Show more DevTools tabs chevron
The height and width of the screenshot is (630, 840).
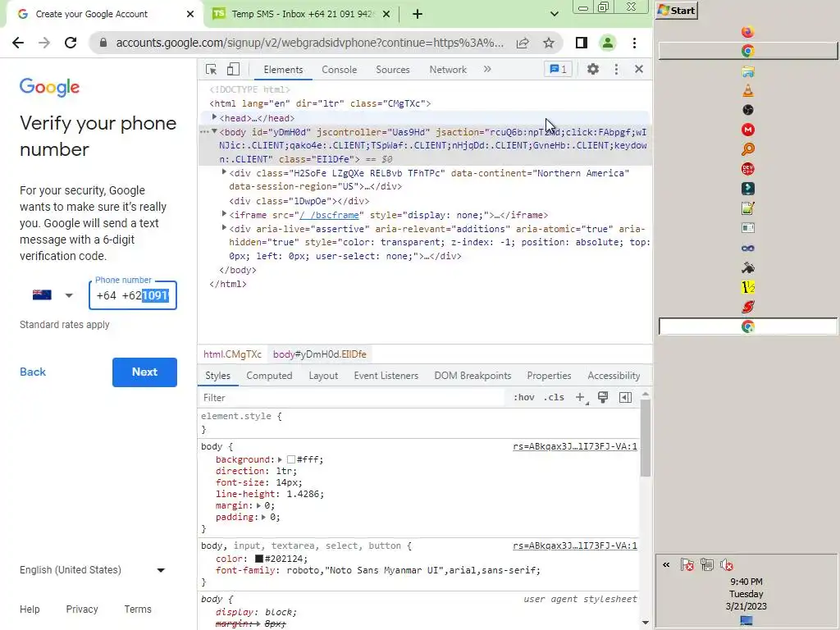[487, 69]
